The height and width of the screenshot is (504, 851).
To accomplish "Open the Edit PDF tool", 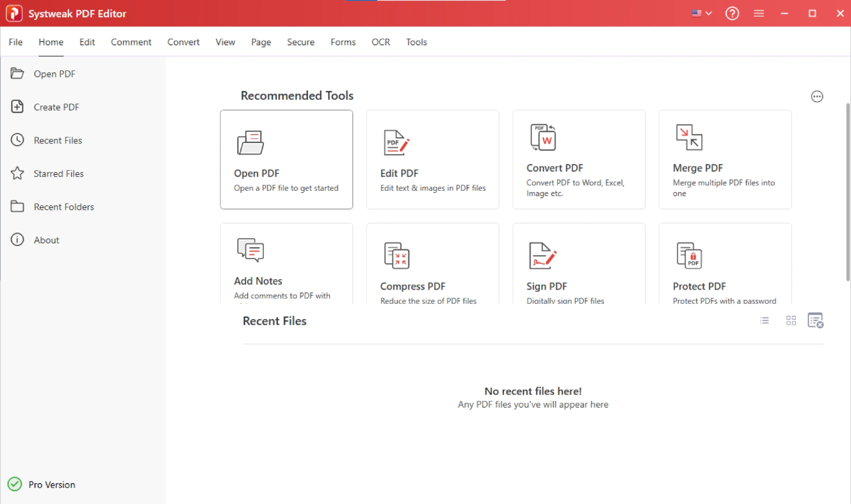I will pos(432,160).
